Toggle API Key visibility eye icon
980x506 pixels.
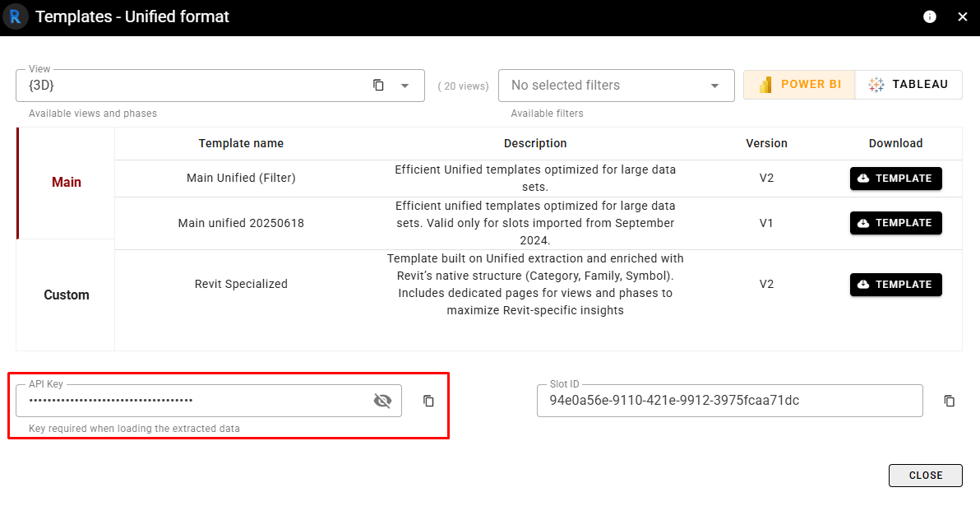click(x=382, y=401)
